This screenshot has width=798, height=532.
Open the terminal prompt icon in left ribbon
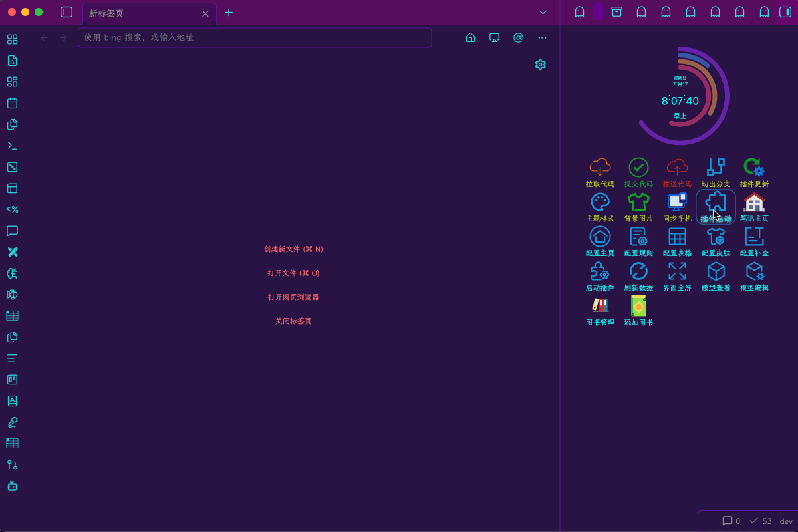tap(12, 146)
